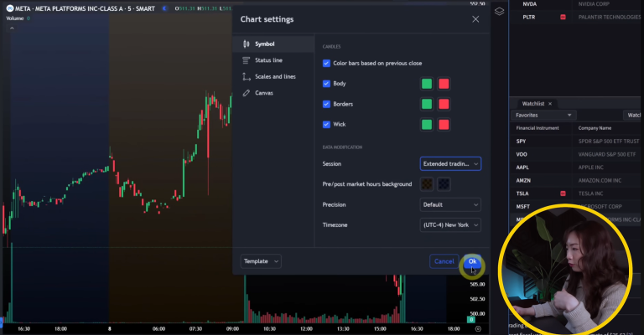Disable the Wick checkbox
Image resolution: width=644 pixels, height=335 pixels.
tap(326, 125)
